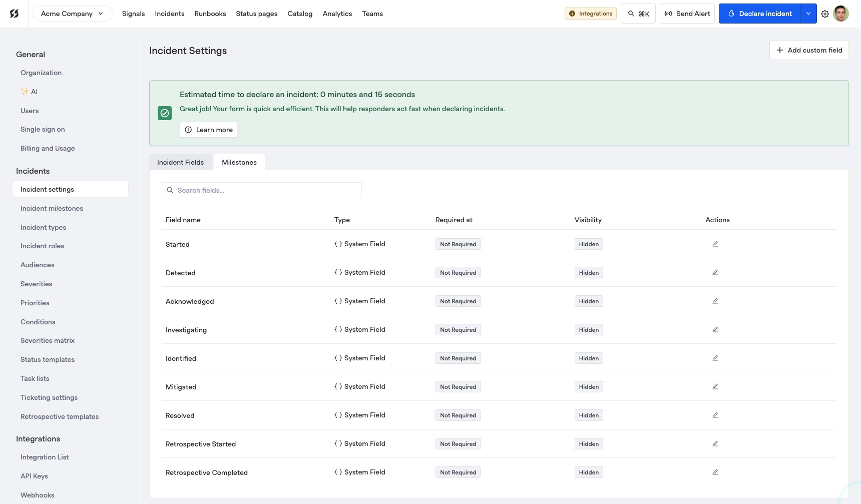Open Organization settings in sidebar

[x=41, y=73]
